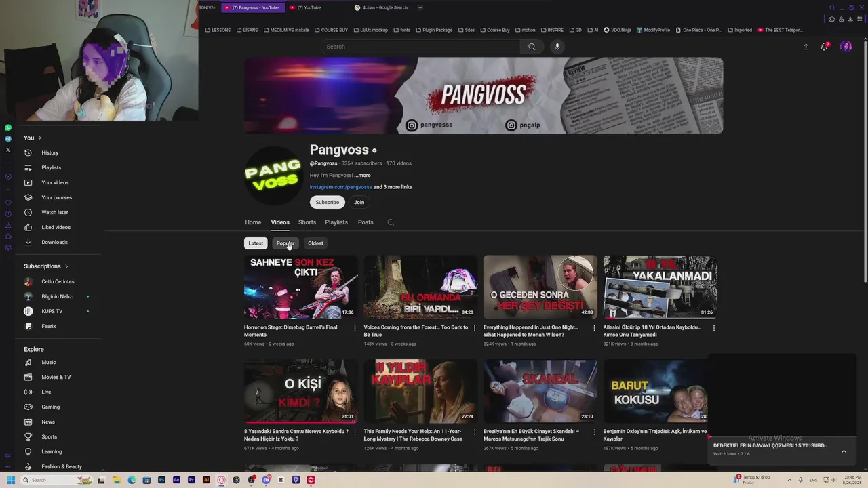Viewport: 868px width, 488px height.
Task: Open the instagram.com/pangvoss link
Action: [341, 187]
